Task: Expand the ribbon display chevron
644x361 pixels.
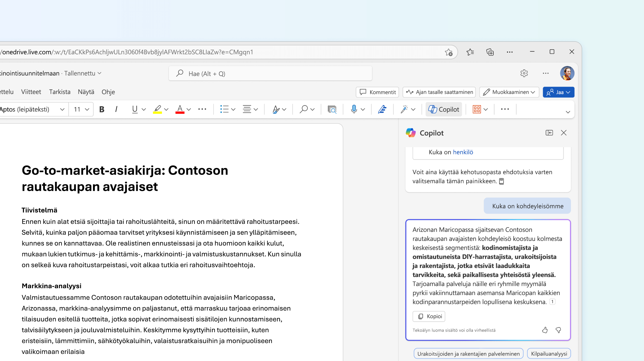Action: pyautogui.click(x=568, y=112)
